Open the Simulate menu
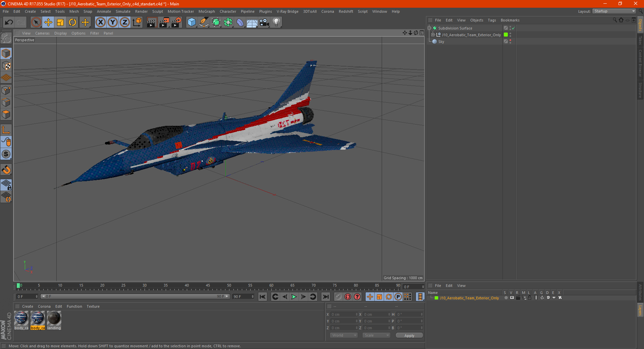644x349 pixels. pos(123,11)
